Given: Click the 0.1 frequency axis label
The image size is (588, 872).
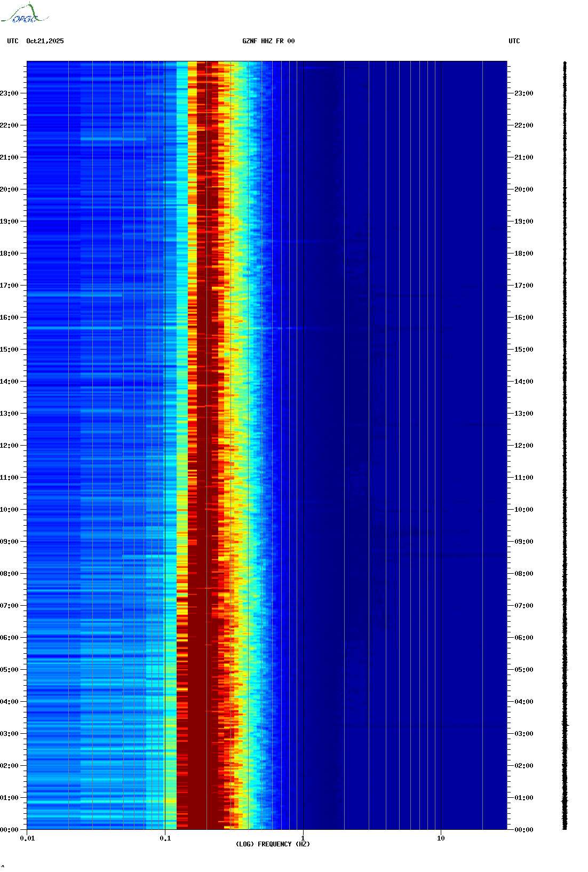Looking at the screenshot, I should (165, 838).
